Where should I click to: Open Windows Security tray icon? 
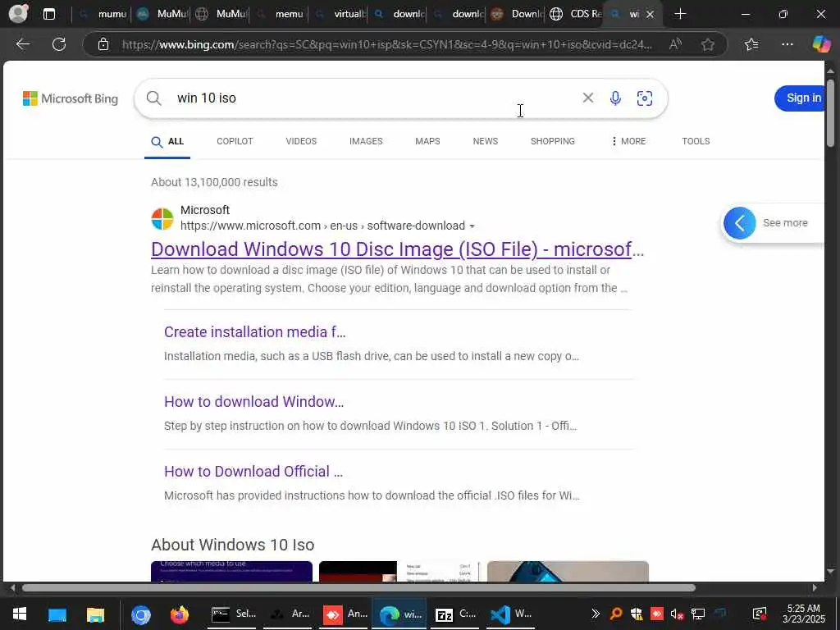pyautogui.click(x=637, y=614)
